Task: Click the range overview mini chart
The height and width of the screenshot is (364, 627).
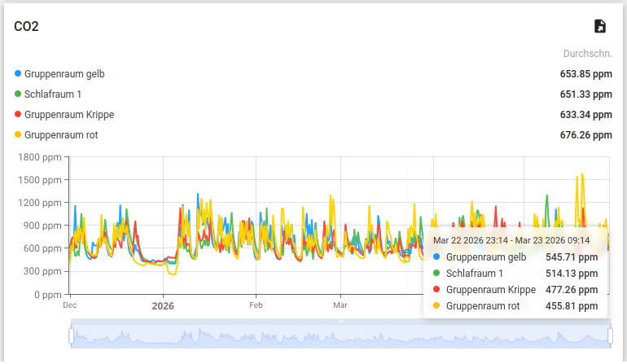Action: pyautogui.click(x=340, y=336)
